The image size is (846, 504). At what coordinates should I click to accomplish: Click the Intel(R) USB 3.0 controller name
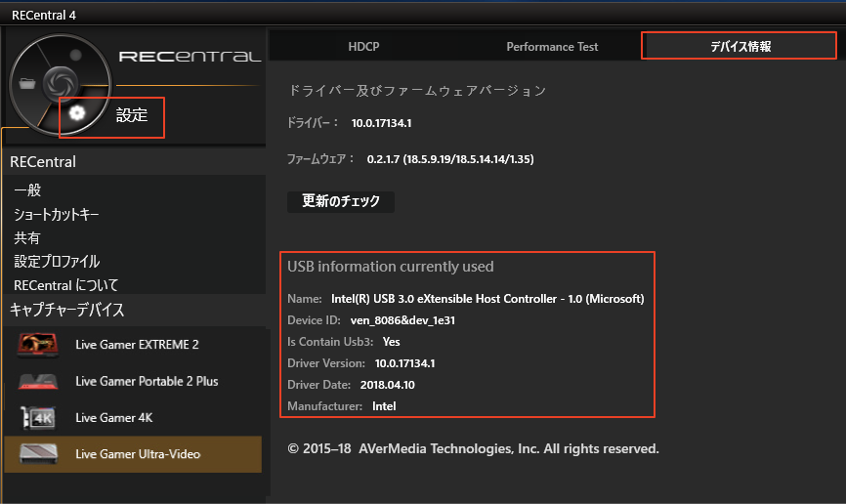coord(487,299)
